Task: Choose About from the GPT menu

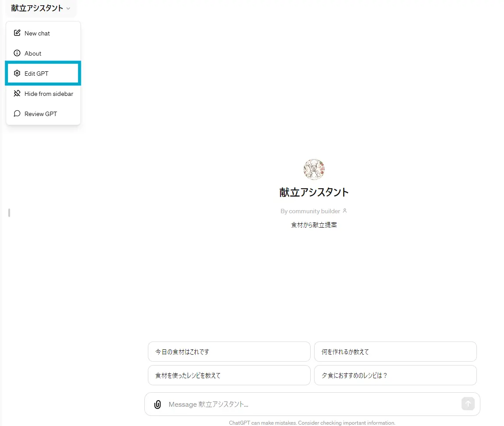Action: click(33, 53)
